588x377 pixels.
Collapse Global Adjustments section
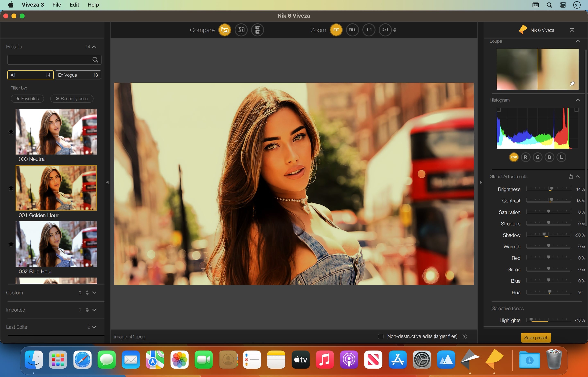[x=578, y=176]
